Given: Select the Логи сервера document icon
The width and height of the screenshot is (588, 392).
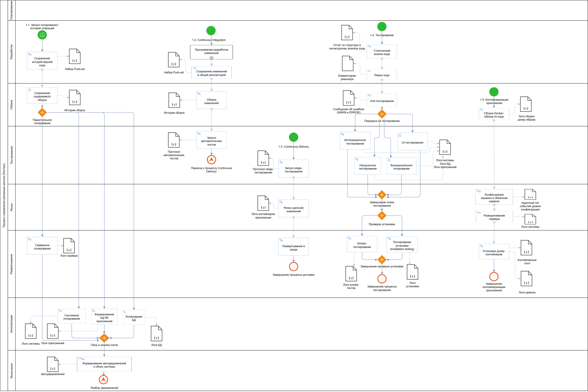Looking at the screenshot, I should tap(69, 246).
